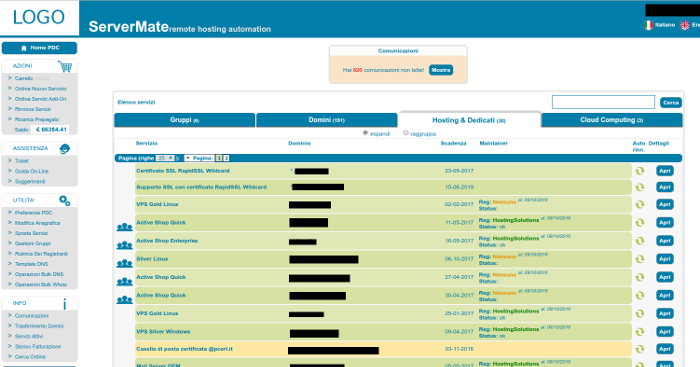Click group icon beside Active Shop Quick 11-05-2017
This screenshot has width=700, height=367.
pos(125,227)
